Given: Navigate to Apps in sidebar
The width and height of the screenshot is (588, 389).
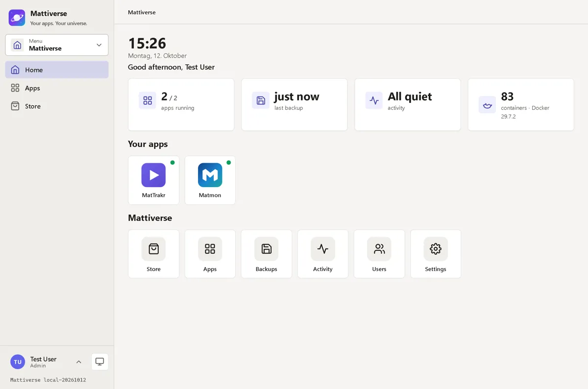Looking at the screenshot, I should click(x=57, y=88).
